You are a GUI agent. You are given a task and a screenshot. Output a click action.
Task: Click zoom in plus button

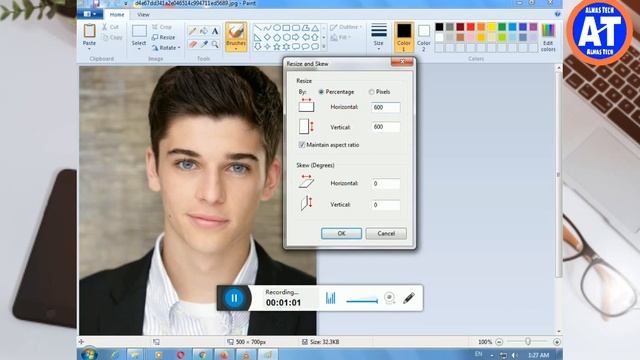click(557, 342)
